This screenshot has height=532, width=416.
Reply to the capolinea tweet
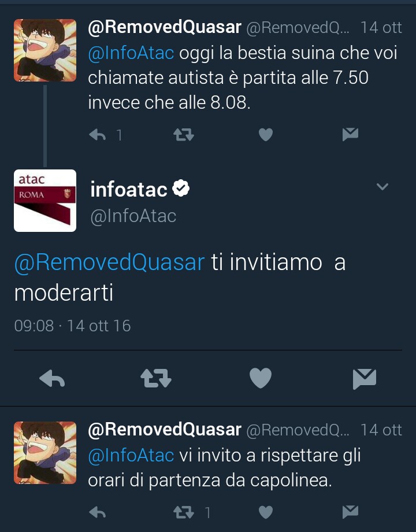click(x=97, y=512)
